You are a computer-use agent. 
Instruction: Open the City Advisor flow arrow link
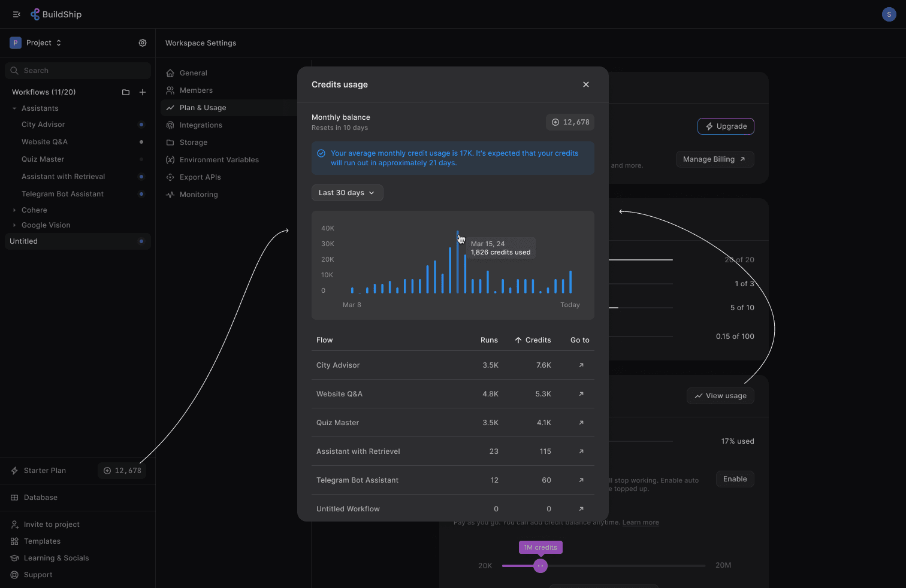[581, 365]
